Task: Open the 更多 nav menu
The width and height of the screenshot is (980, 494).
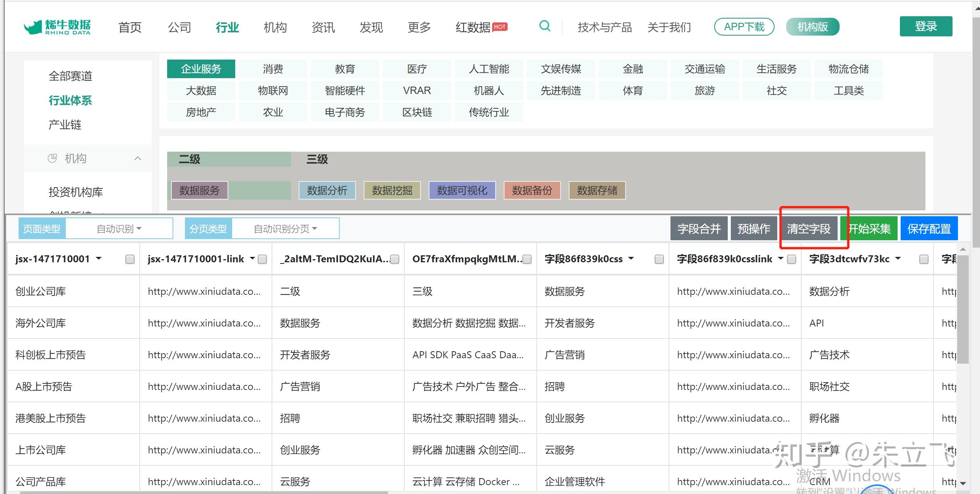Action: (x=419, y=27)
